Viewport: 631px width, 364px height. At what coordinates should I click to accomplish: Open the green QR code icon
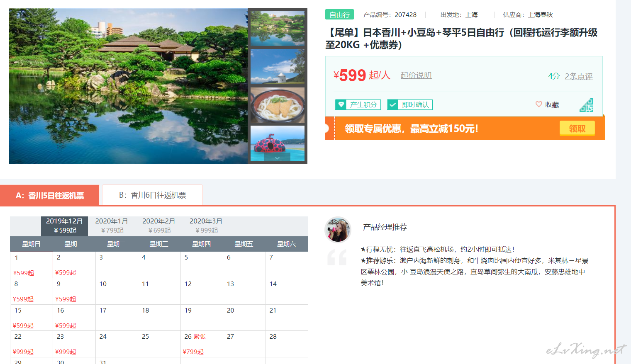(586, 105)
